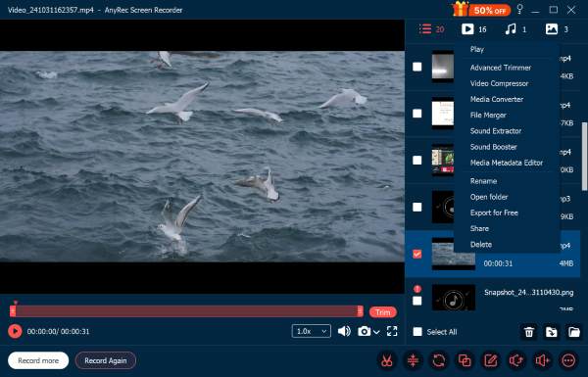Click the key register icon in title bar
588x377 pixels.
(x=519, y=10)
